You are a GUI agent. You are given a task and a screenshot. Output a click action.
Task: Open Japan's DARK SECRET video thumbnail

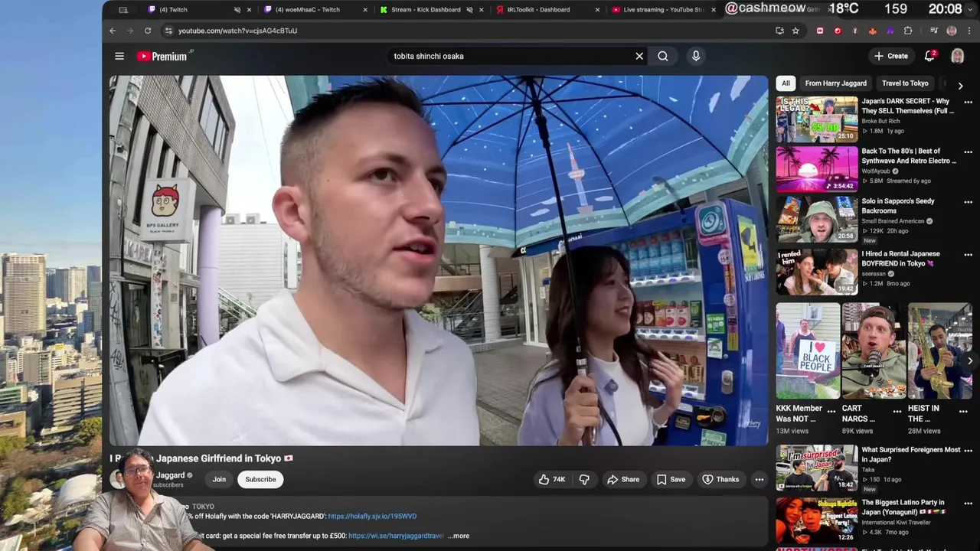pos(817,119)
